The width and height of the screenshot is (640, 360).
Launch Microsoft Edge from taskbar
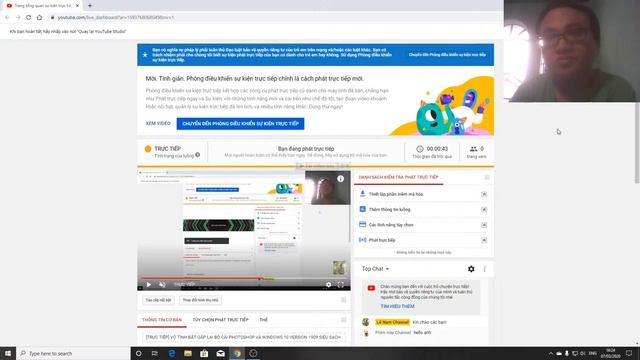(x=171, y=353)
